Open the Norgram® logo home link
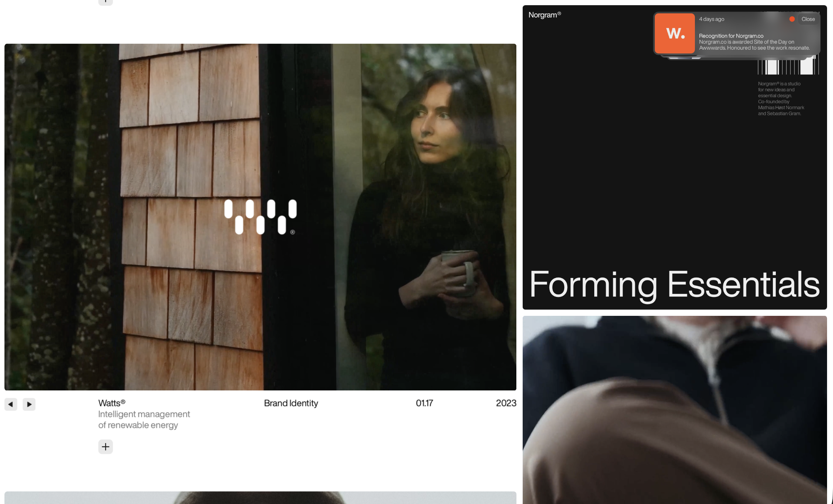 (544, 15)
